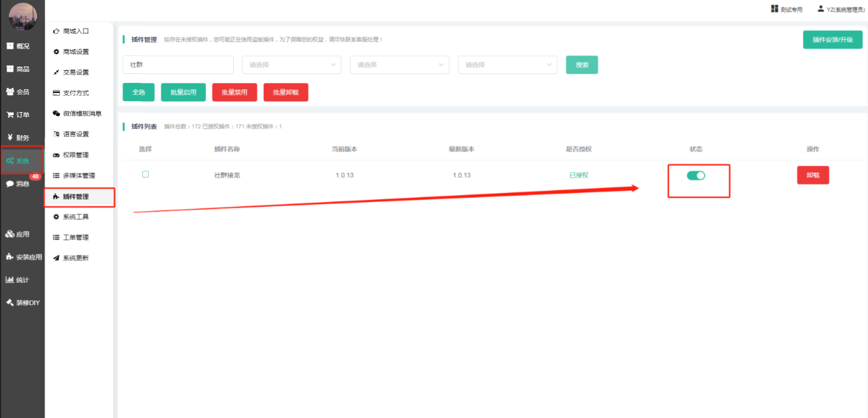Viewport: 868px width, 418px height.
Task: Open 商城入口 pointing-hand icon
Action: (x=56, y=31)
